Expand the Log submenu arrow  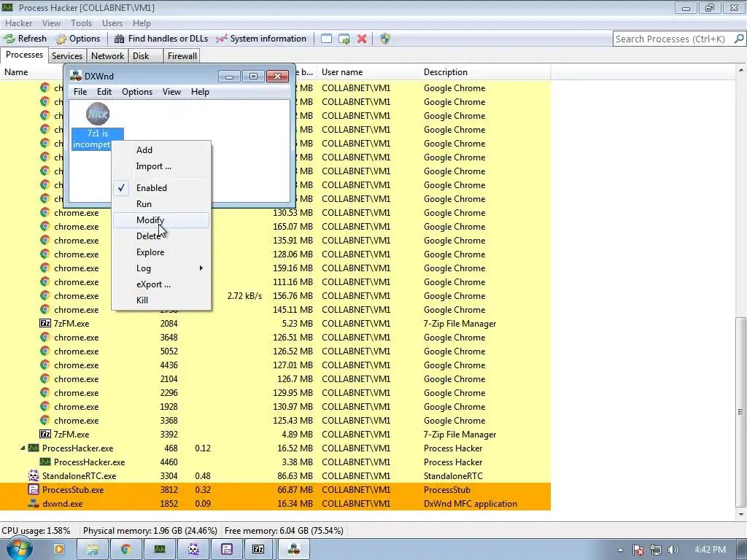coord(201,268)
